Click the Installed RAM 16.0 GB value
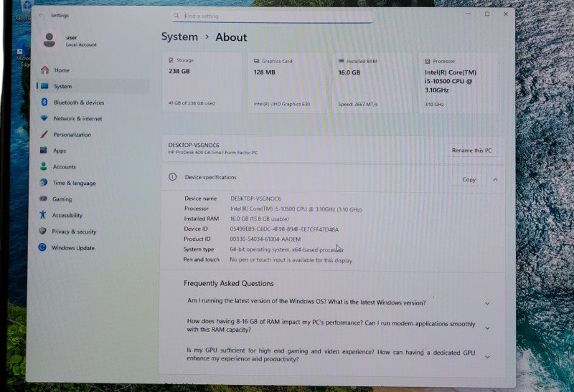Image resolution: width=574 pixels, height=392 pixels. [x=349, y=72]
